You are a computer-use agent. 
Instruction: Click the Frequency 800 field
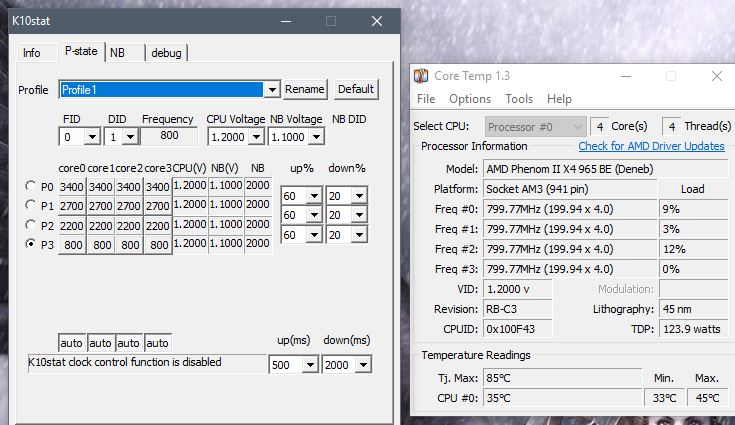169,136
